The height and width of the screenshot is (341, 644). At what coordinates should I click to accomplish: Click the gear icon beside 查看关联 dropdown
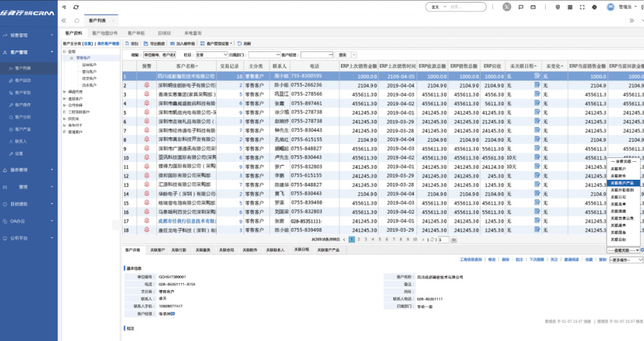coord(642,250)
